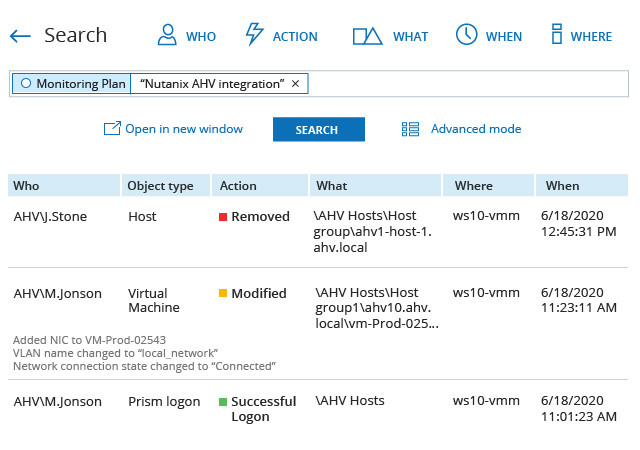Click the red Removed status square

tap(224, 217)
